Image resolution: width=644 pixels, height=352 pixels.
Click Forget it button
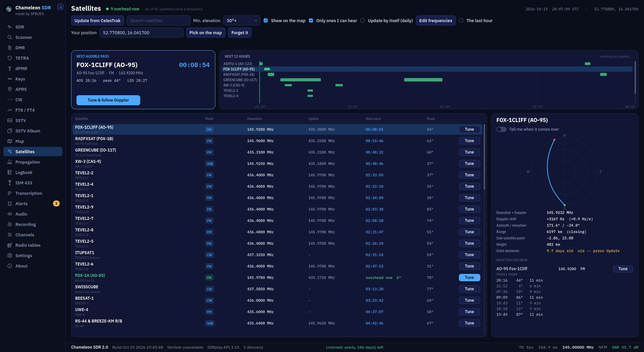240,33
